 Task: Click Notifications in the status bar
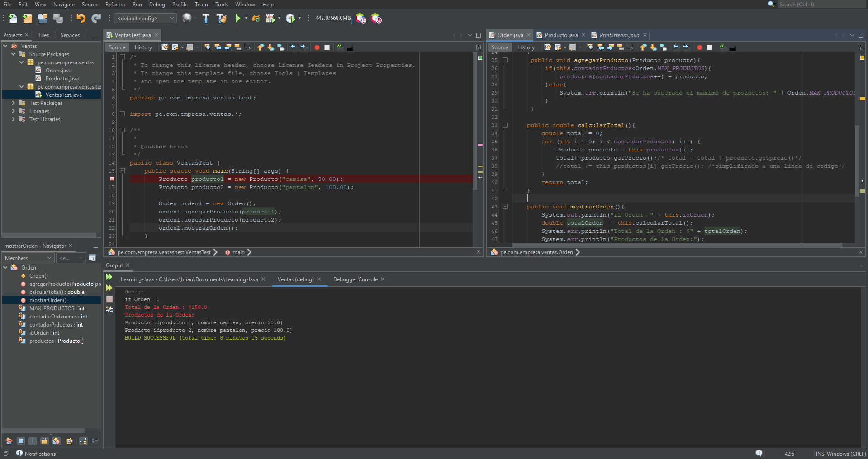pyautogui.click(x=40, y=454)
